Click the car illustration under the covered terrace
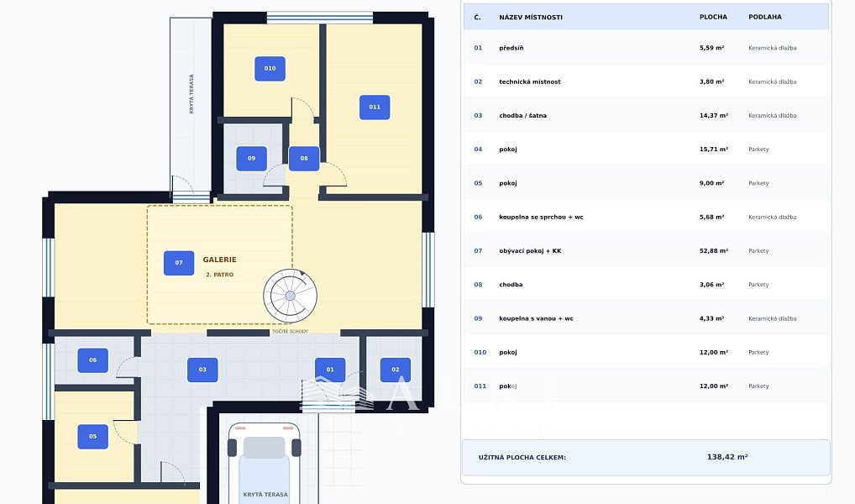The width and height of the screenshot is (855, 504). (265, 464)
